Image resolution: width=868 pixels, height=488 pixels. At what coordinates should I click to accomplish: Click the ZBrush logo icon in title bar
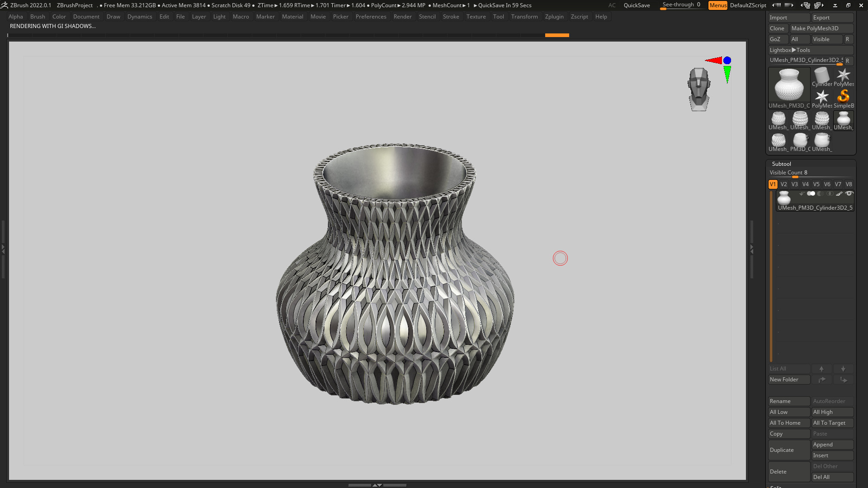[5, 5]
